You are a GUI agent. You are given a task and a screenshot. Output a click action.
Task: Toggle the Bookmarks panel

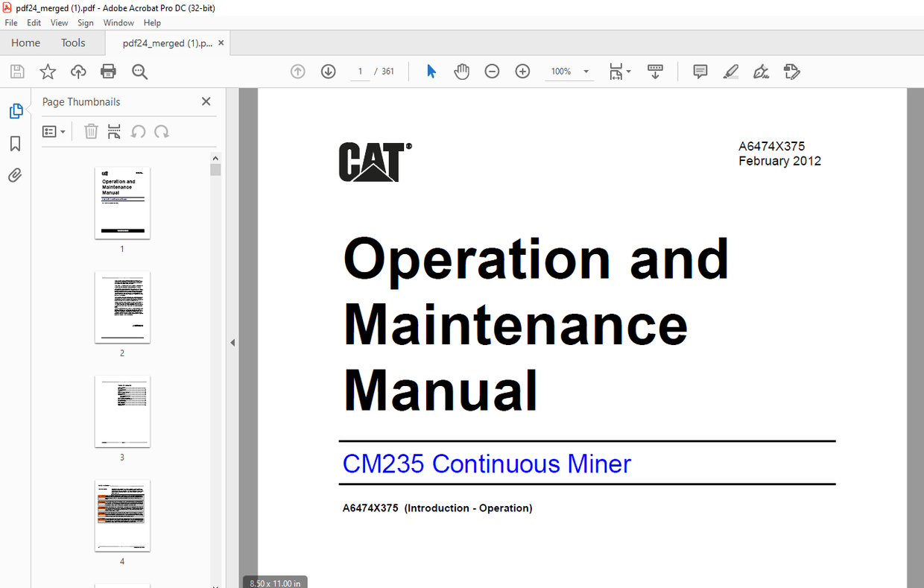(x=15, y=143)
